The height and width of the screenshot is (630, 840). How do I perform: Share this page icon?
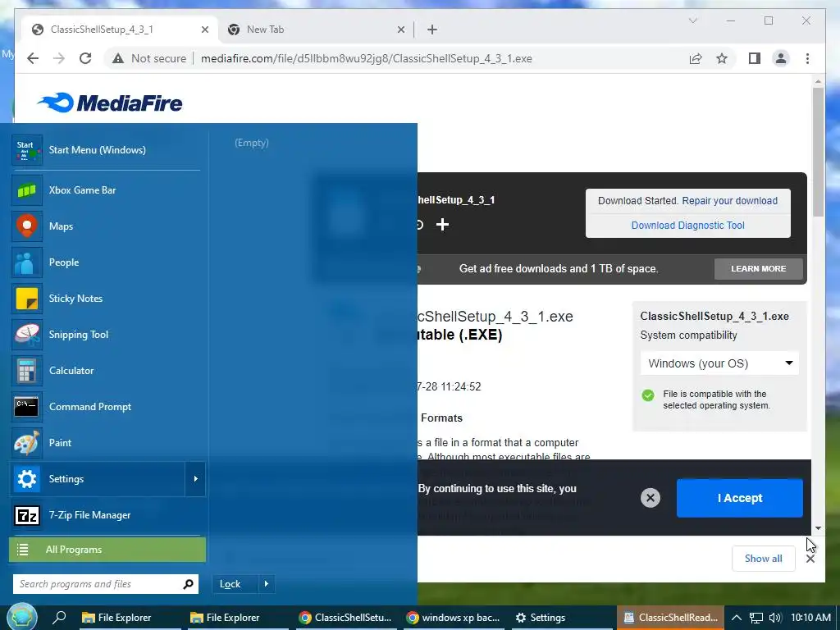pos(696,58)
